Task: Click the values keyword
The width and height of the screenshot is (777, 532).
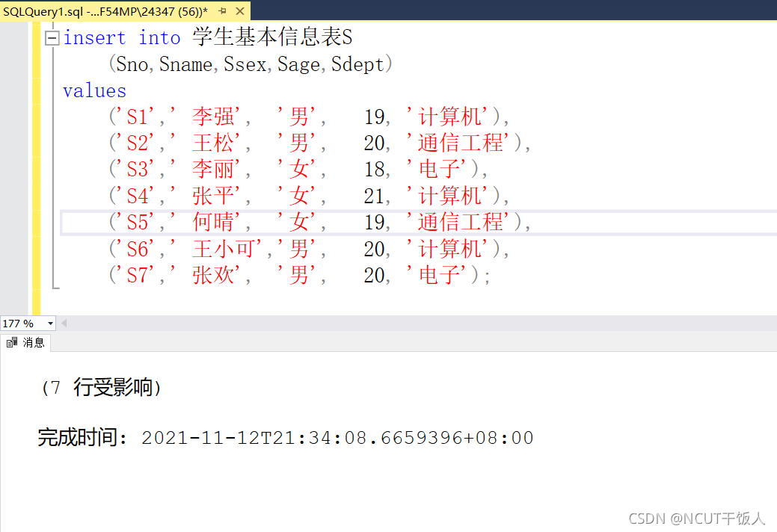Action: pyautogui.click(x=95, y=90)
